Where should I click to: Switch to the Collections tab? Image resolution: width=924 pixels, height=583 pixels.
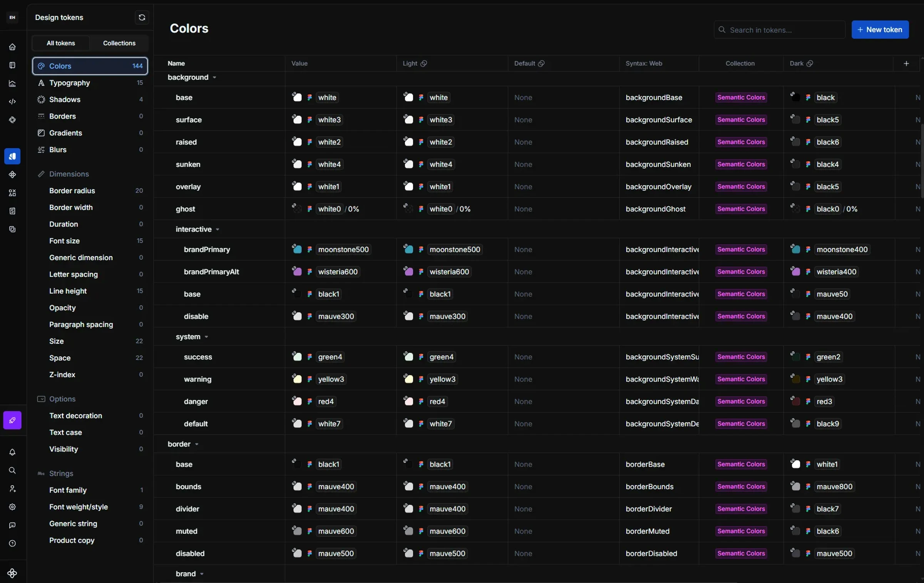click(119, 43)
